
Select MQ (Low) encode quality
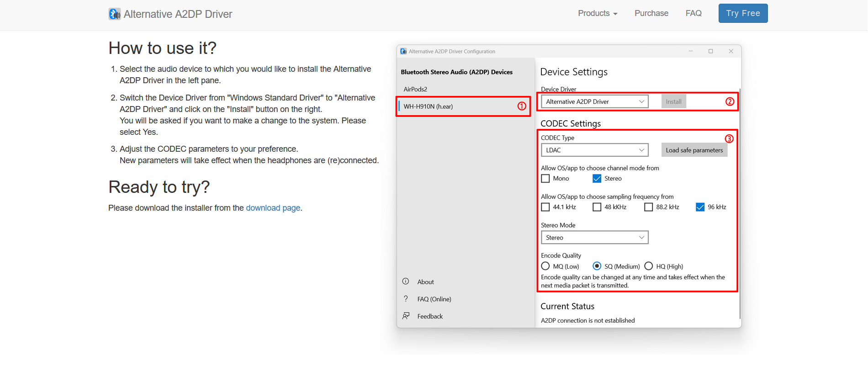(545, 266)
